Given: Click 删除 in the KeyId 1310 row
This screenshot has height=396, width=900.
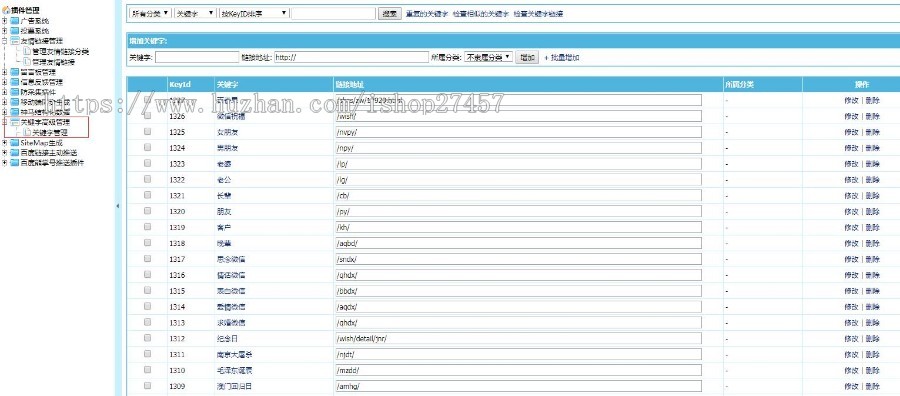Looking at the screenshot, I should 872,371.
